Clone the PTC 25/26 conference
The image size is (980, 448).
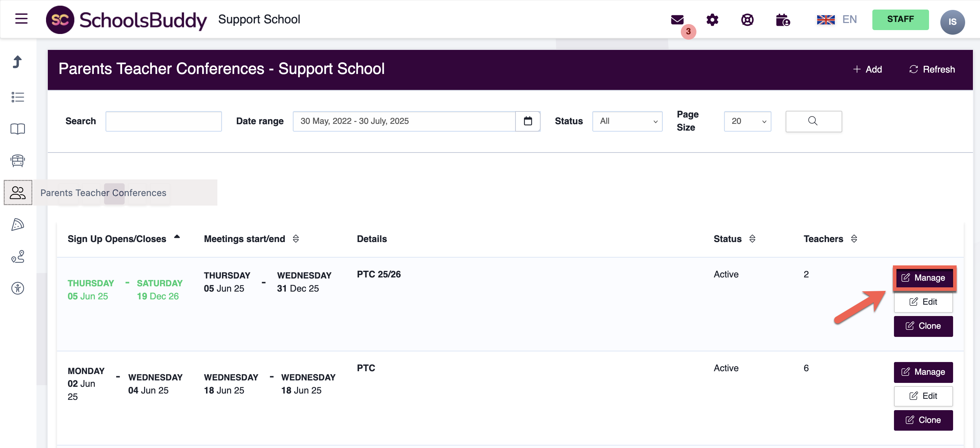(x=923, y=326)
